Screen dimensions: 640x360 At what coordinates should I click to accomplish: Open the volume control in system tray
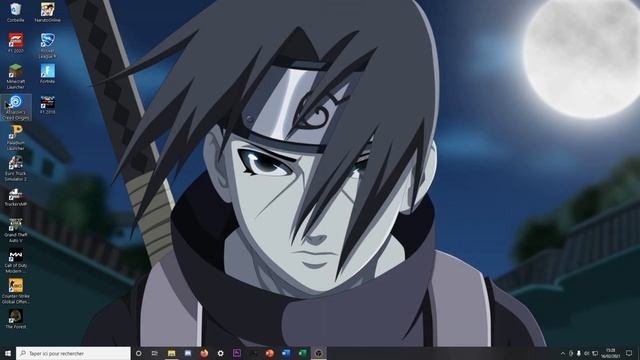[x=587, y=353]
